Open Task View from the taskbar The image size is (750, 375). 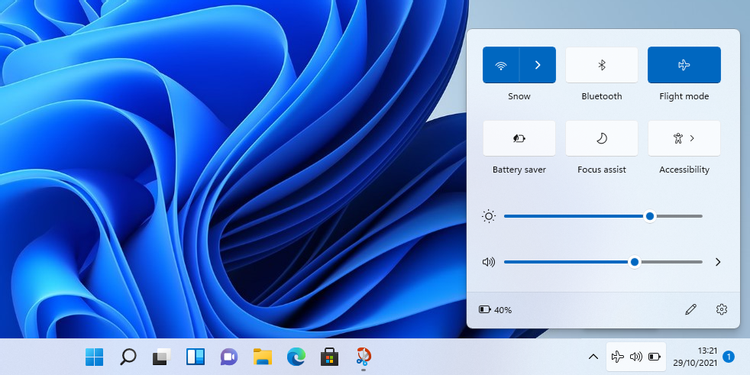pyautogui.click(x=162, y=357)
